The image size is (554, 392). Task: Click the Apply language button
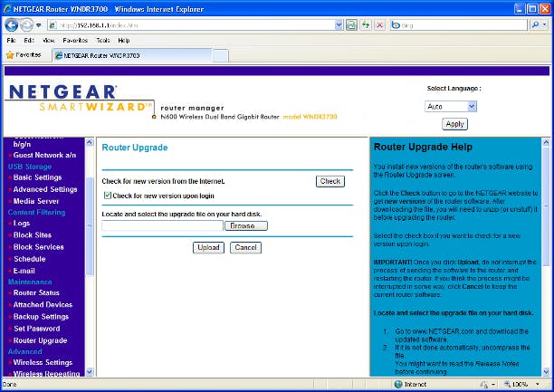tap(454, 124)
